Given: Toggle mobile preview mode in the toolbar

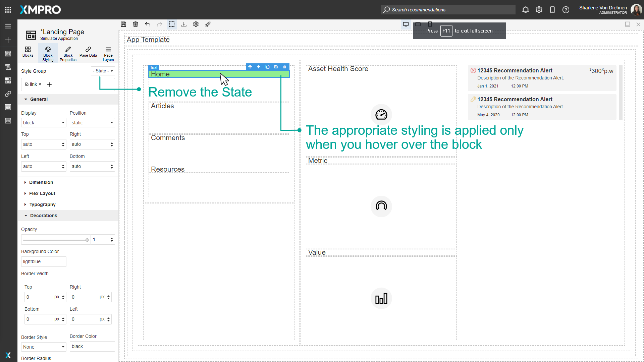Looking at the screenshot, I should [x=430, y=24].
